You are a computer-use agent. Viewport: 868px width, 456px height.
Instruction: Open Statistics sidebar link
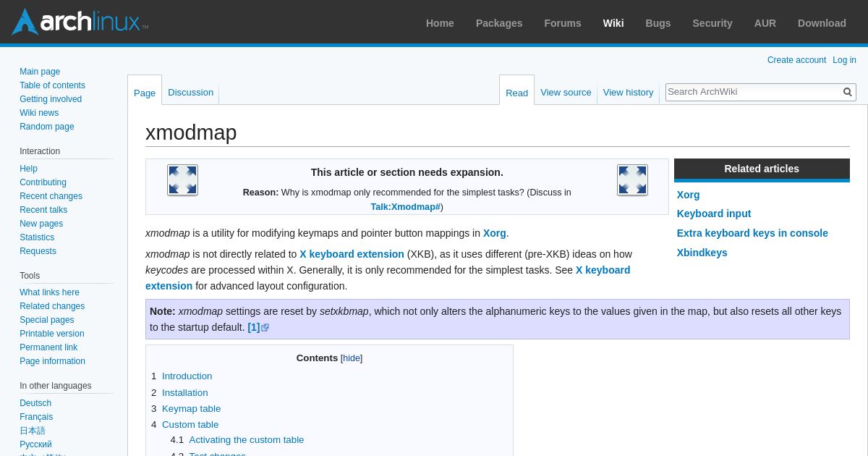pyautogui.click(x=37, y=237)
